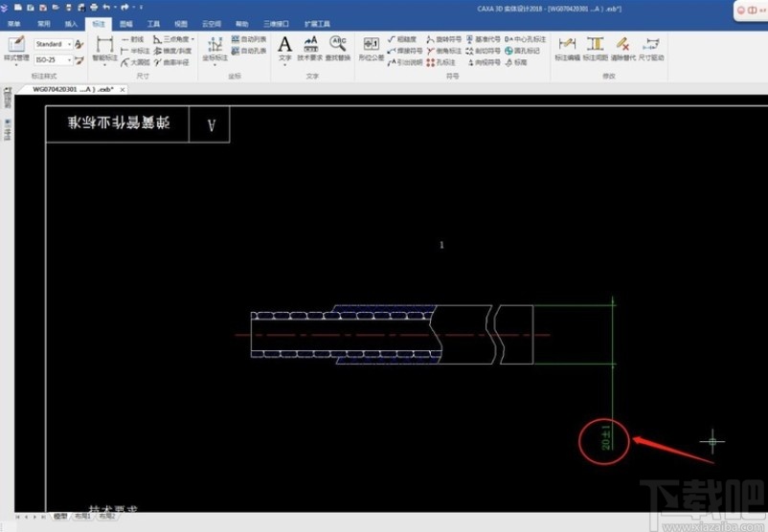Open the 查找替换 find and replace tool
This screenshot has height=532, width=768.
[x=338, y=49]
